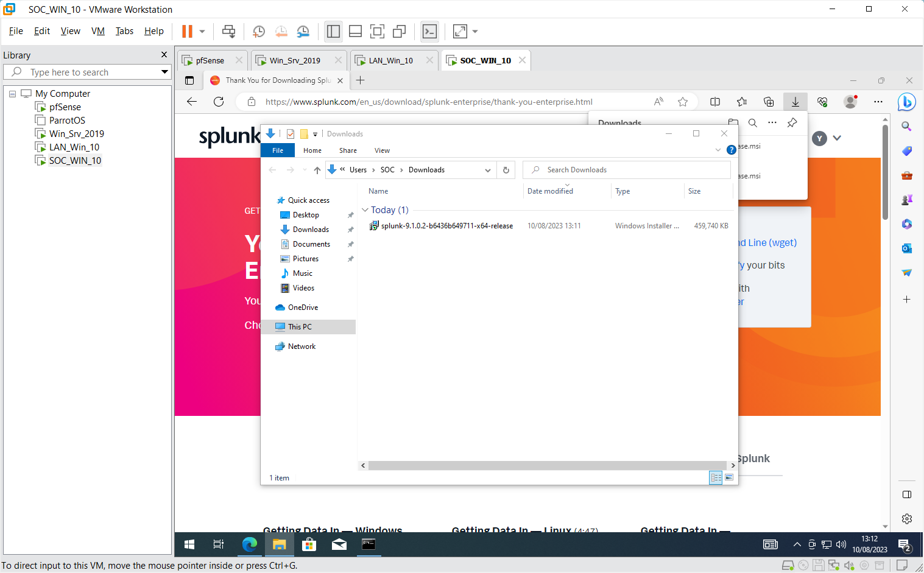This screenshot has width=924, height=573.
Task: Send Ctrl+Alt+Del to the virtual machine
Action: point(229,32)
